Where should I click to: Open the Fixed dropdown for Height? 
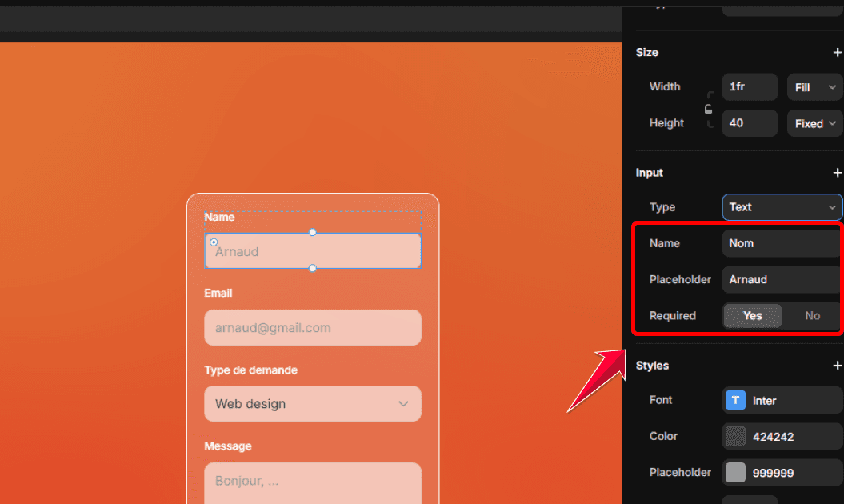click(x=814, y=122)
